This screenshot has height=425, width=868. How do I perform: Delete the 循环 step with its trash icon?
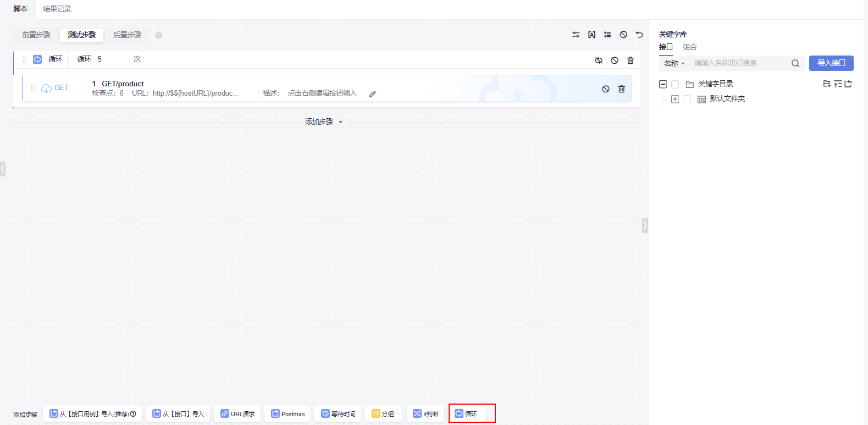[631, 60]
